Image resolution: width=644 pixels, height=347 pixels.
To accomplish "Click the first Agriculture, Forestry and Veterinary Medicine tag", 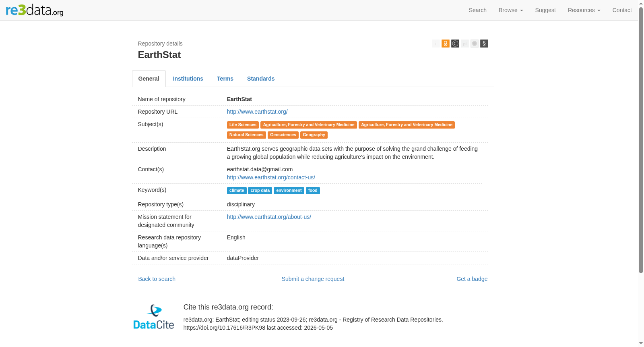I will coord(309,125).
